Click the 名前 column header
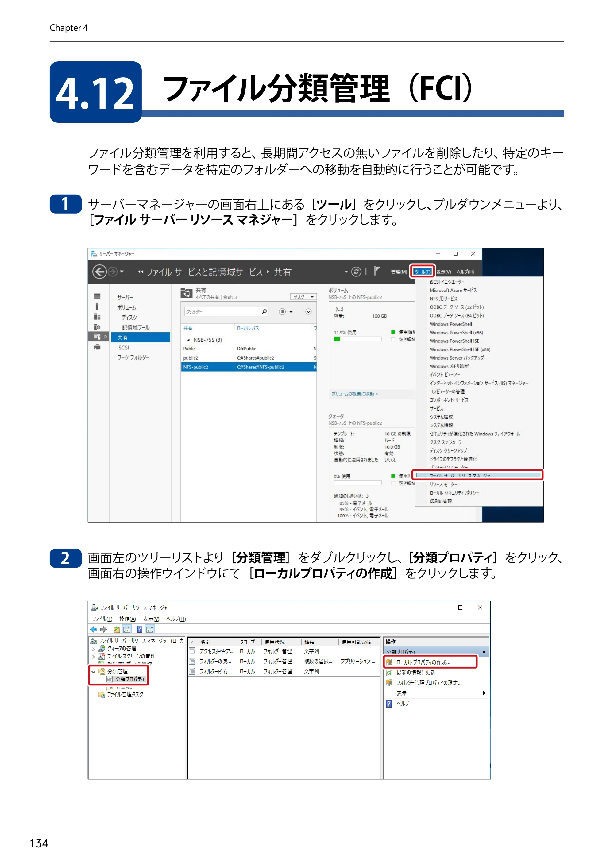 coord(217,642)
